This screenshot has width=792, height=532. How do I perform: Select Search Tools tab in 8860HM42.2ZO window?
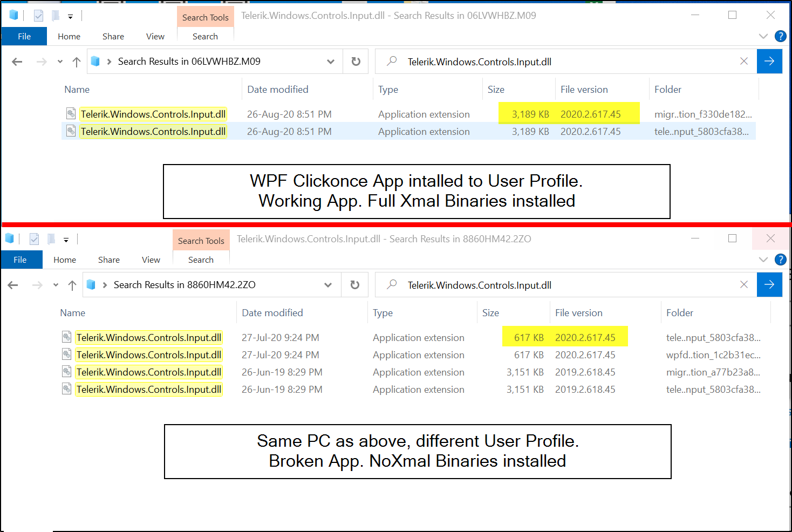(x=201, y=241)
